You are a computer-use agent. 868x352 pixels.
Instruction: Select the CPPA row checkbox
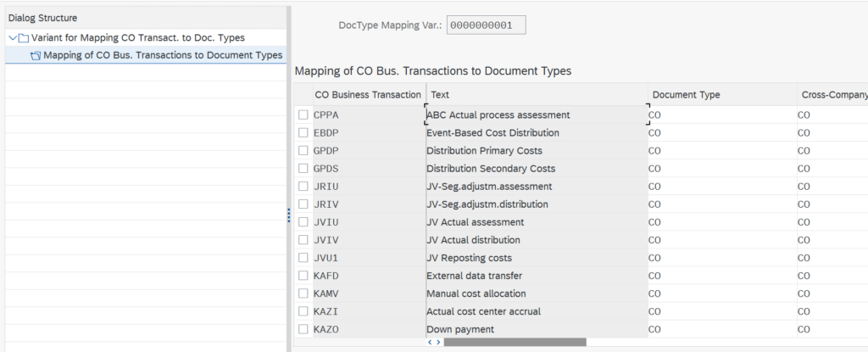coord(303,115)
